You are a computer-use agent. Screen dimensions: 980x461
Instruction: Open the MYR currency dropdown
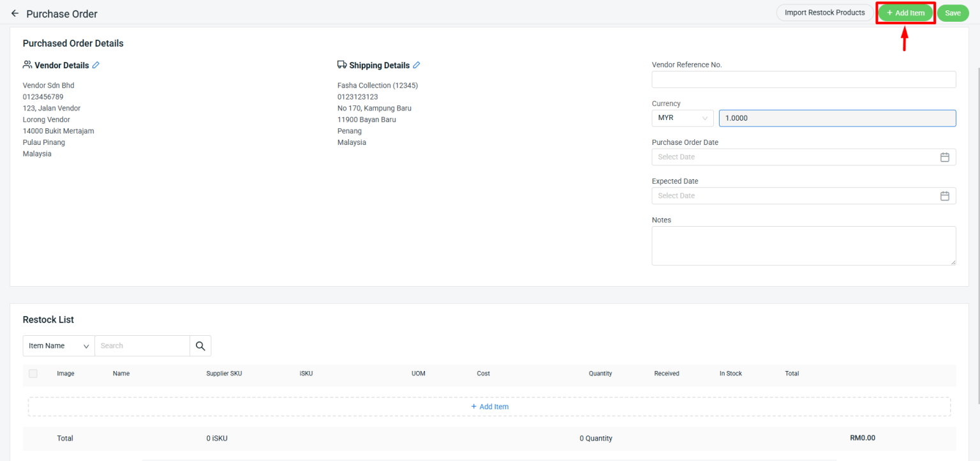pos(682,118)
